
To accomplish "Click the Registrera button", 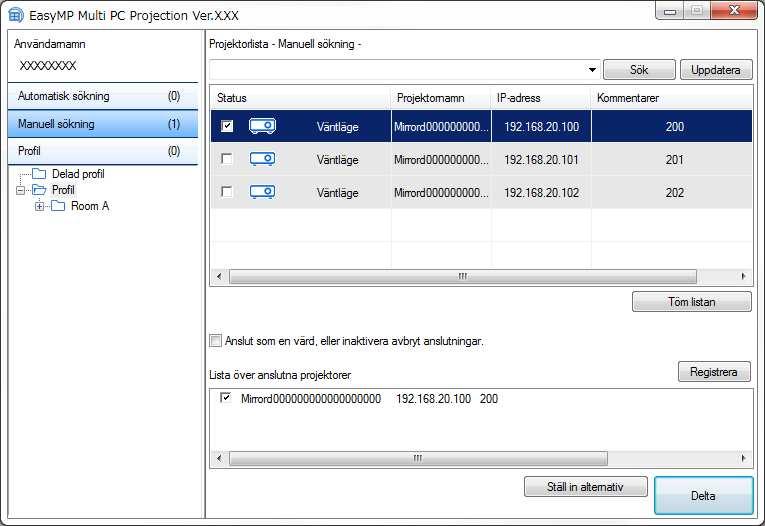I will (714, 372).
